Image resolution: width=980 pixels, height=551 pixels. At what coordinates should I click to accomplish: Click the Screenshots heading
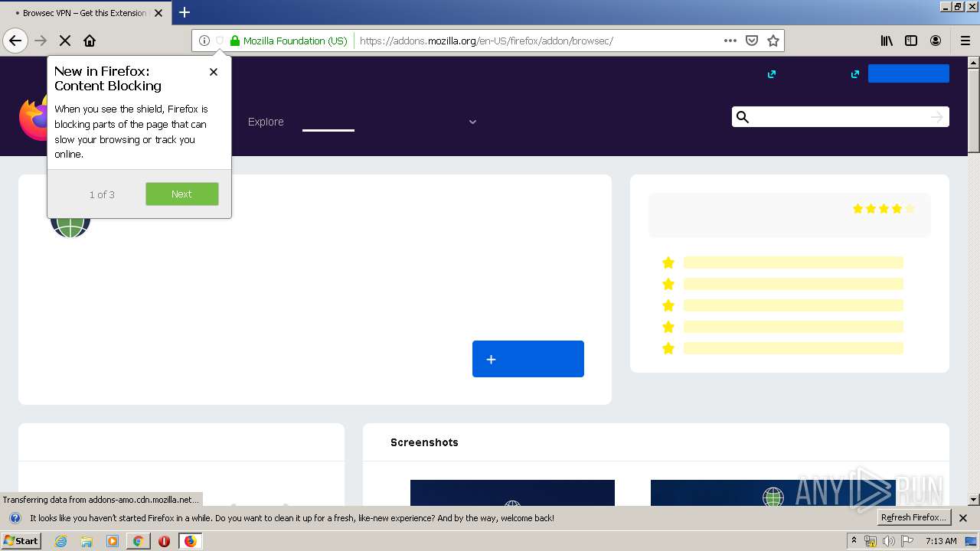[424, 442]
